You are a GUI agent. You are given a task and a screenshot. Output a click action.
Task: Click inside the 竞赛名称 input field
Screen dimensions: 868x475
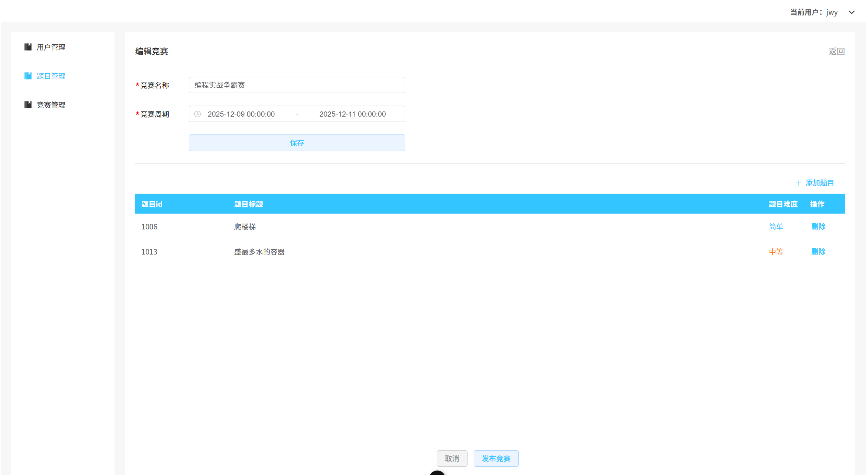[x=297, y=85]
